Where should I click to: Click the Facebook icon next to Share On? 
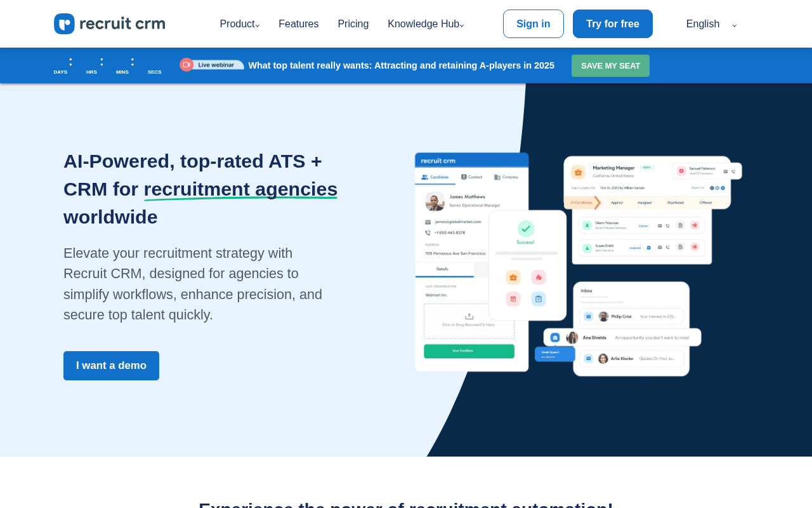pyautogui.click(x=712, y=188)
